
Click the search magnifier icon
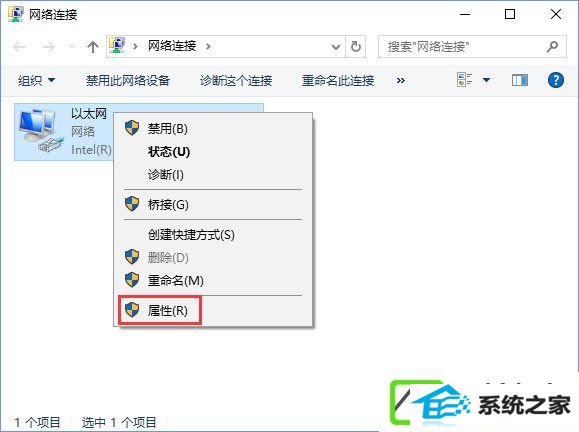pos(552,47)
